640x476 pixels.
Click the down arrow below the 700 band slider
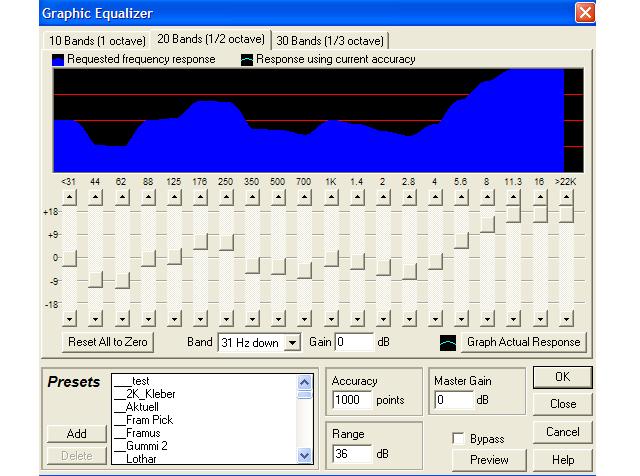tap(304, 318)
